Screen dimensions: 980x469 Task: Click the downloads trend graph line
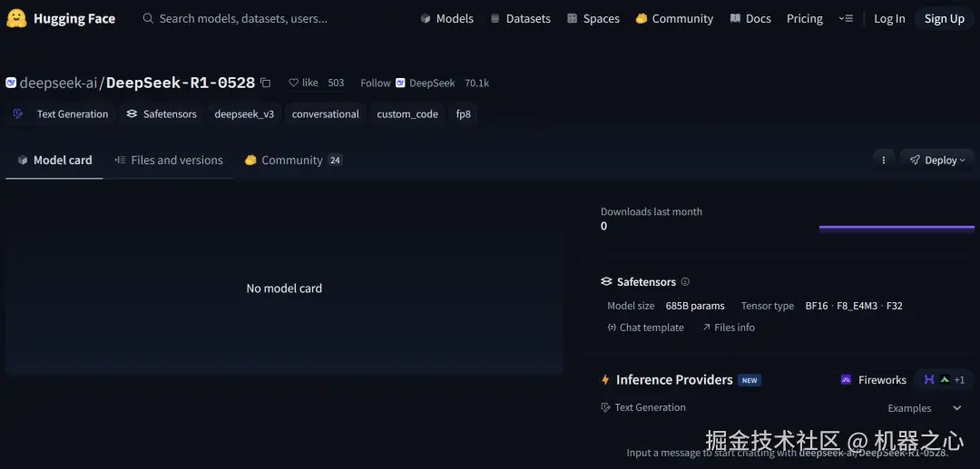click(x=897, y=228)
